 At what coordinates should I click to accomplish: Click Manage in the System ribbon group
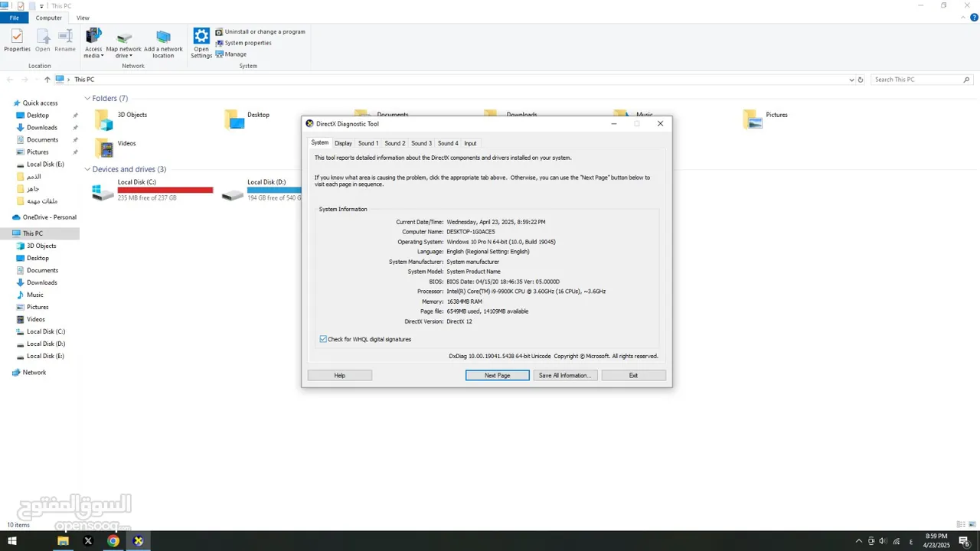(231, 54)
